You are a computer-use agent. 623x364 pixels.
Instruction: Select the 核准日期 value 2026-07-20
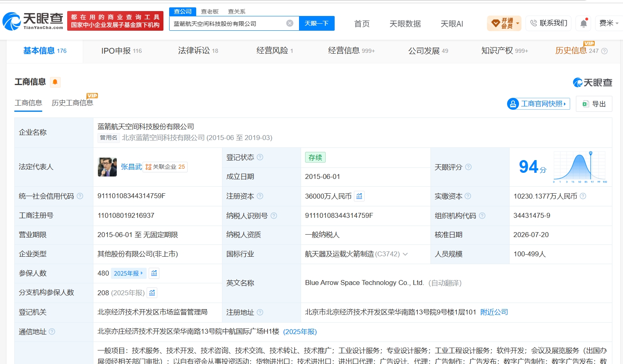531,235
